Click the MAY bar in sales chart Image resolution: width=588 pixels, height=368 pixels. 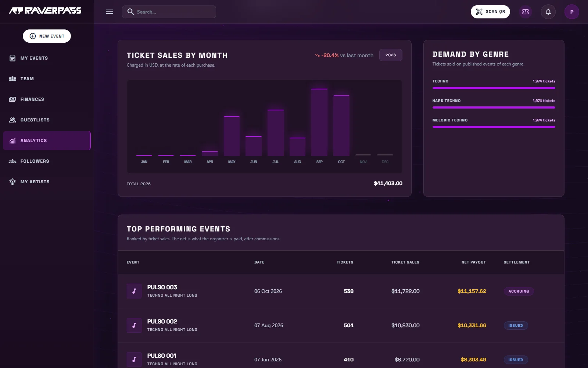pos(232,136)
